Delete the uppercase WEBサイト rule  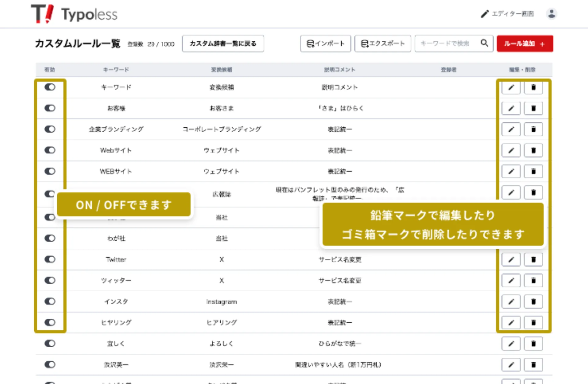tap(533, 171)
